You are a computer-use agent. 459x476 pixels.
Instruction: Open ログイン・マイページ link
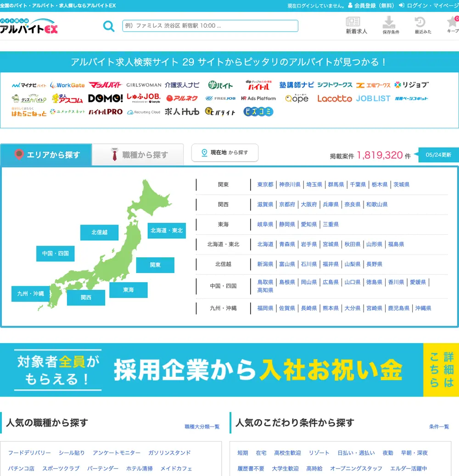click(429, 6)
